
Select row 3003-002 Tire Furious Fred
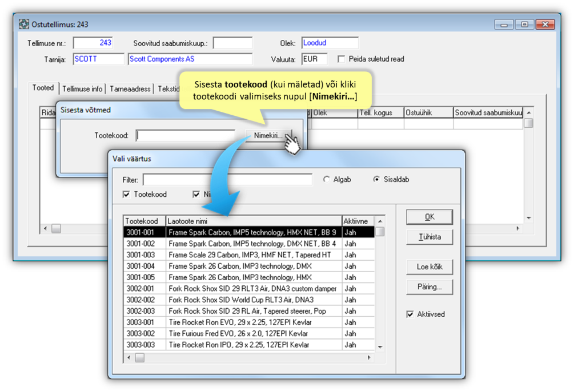tap(249, 333)
